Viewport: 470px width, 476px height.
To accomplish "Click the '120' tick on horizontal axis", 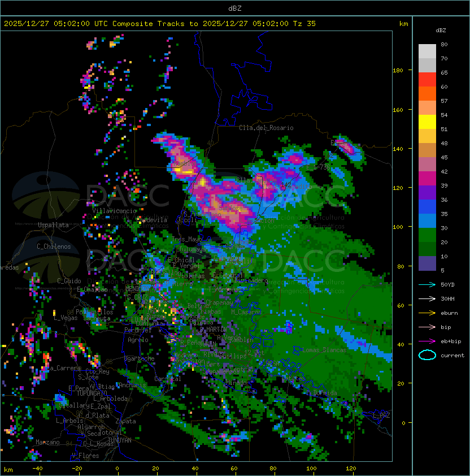I will [x=351, y=469].
